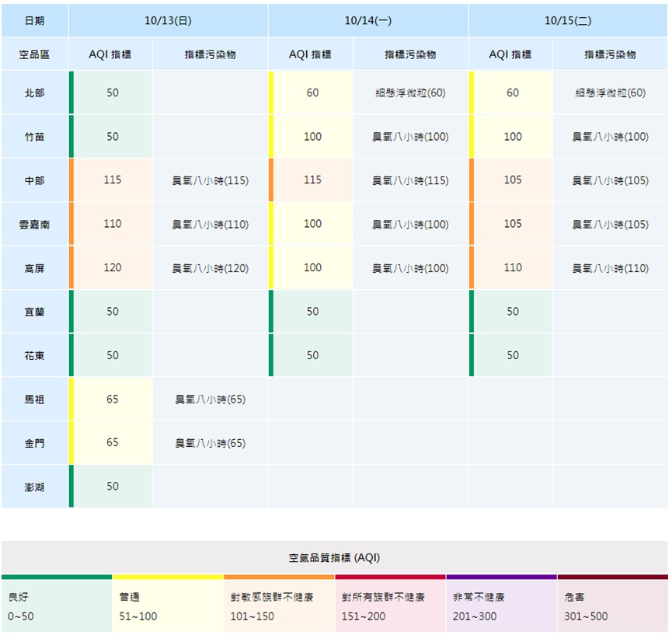Click the yellow 普通 51~100 legend swatch
The width and height of the screenshot is (672, 635).
[168, 605]
